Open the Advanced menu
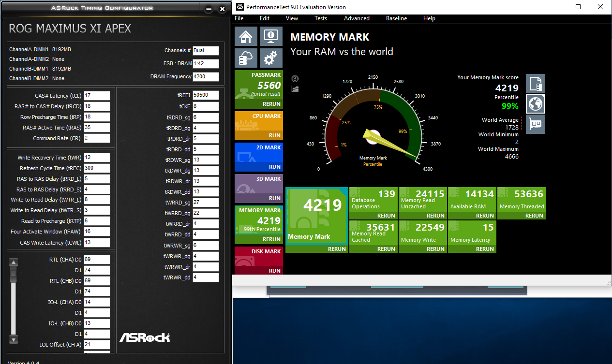The width and height of the screenshot is (612, 364). (357, 18)
